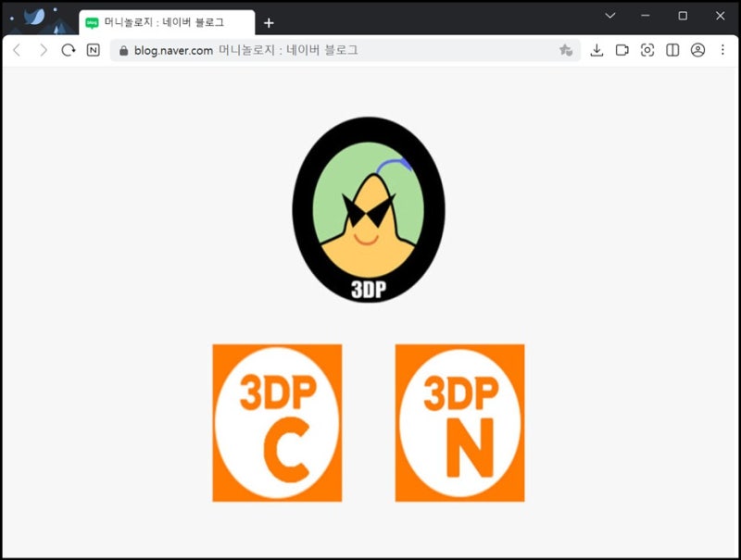This screenshot has height=560, width=741.
Task: Open Google Lens screenshot search icon
Action: [648, 51]
